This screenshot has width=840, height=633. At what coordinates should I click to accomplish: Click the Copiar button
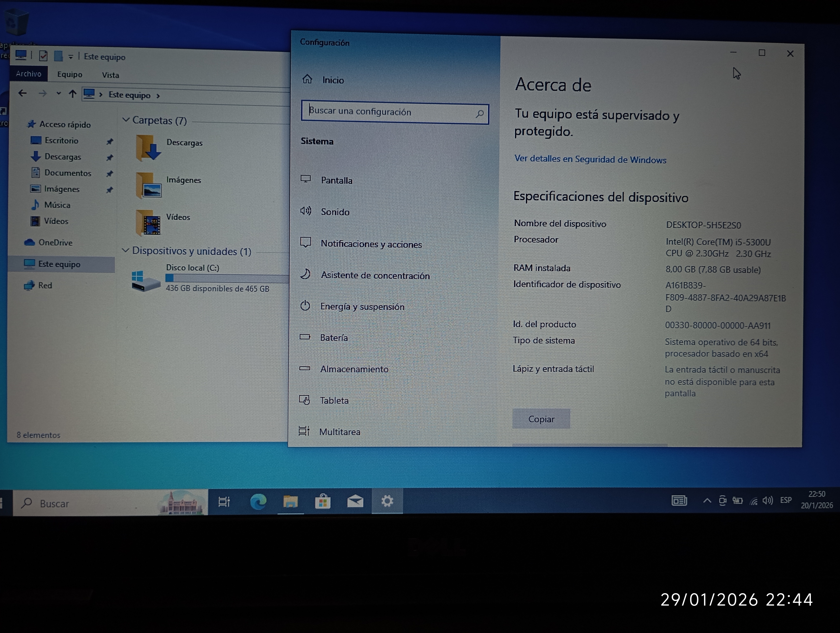pyautogui.click(x=541, y=419)
